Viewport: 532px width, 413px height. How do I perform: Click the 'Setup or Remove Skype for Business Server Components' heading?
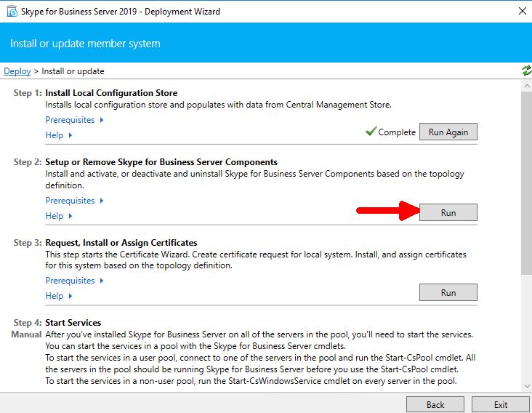coord(161,162)
